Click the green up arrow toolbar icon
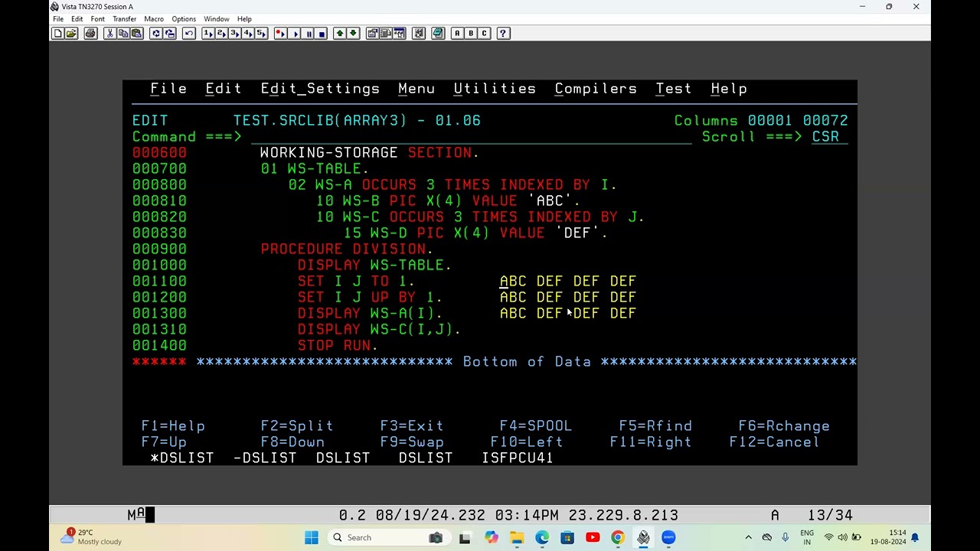Screen dimensions: 980x551 click(x=340, y=34)
